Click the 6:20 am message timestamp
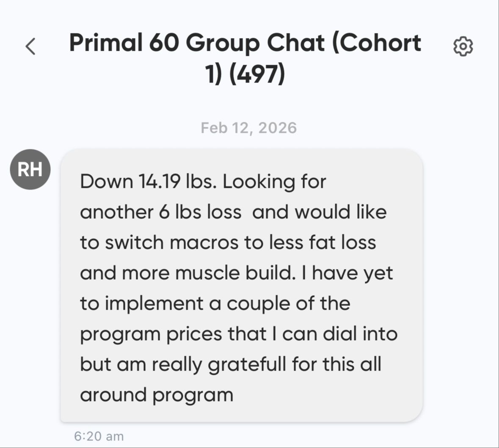Screen dimensions: 499x448 [x=99, y=436]
